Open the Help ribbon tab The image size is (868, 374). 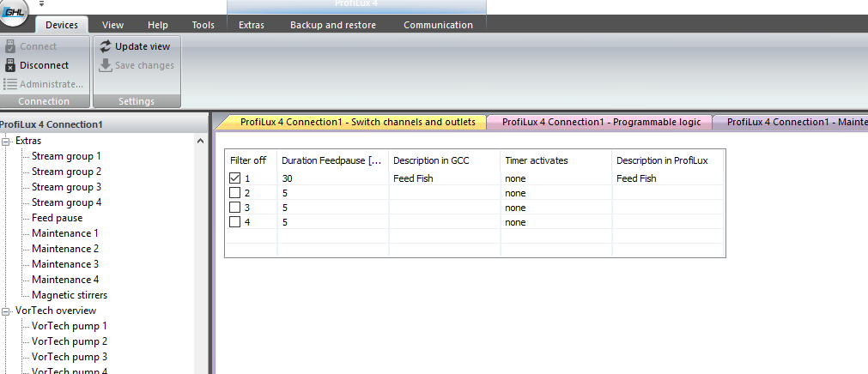coord(158,25)
